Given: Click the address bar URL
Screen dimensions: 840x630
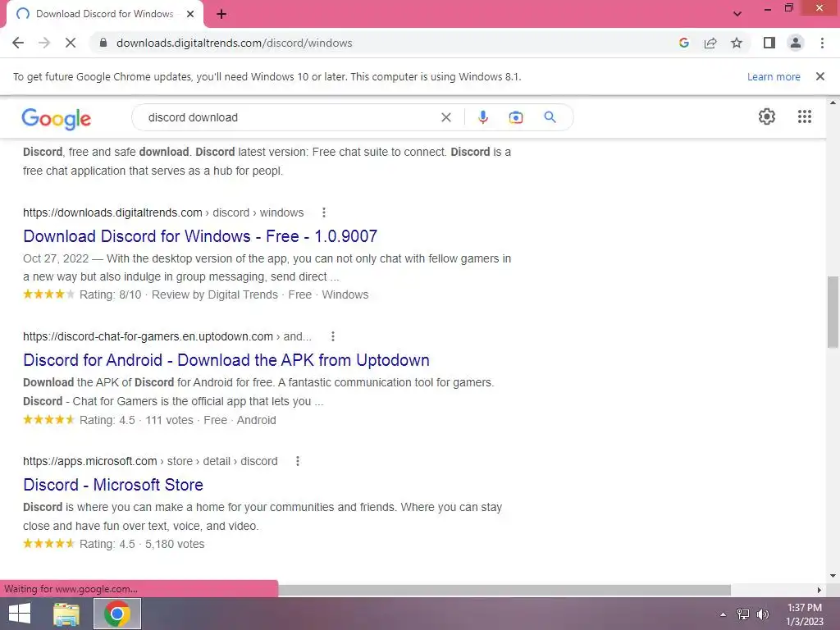Looking at the screenshot, I should coord(234,43).
